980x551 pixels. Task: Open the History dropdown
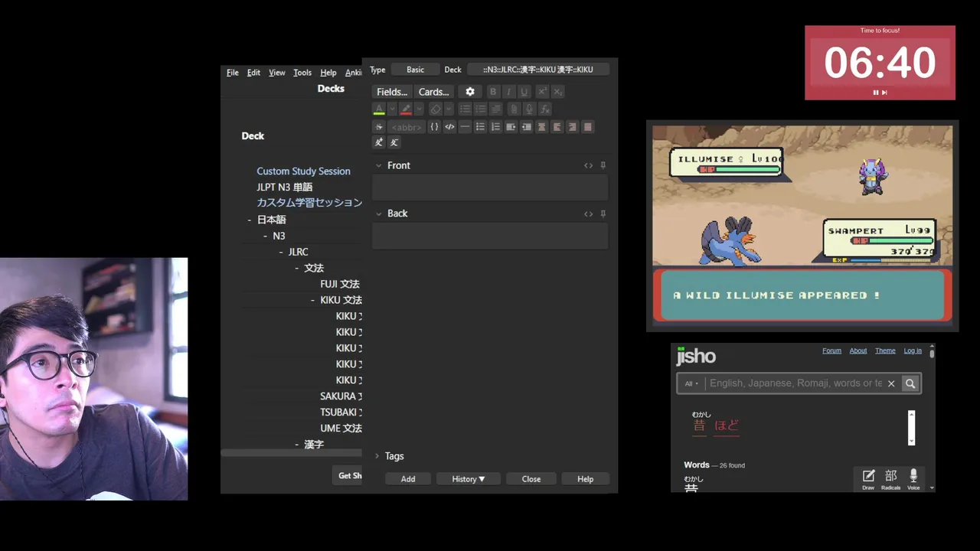(x=469, y=479)
